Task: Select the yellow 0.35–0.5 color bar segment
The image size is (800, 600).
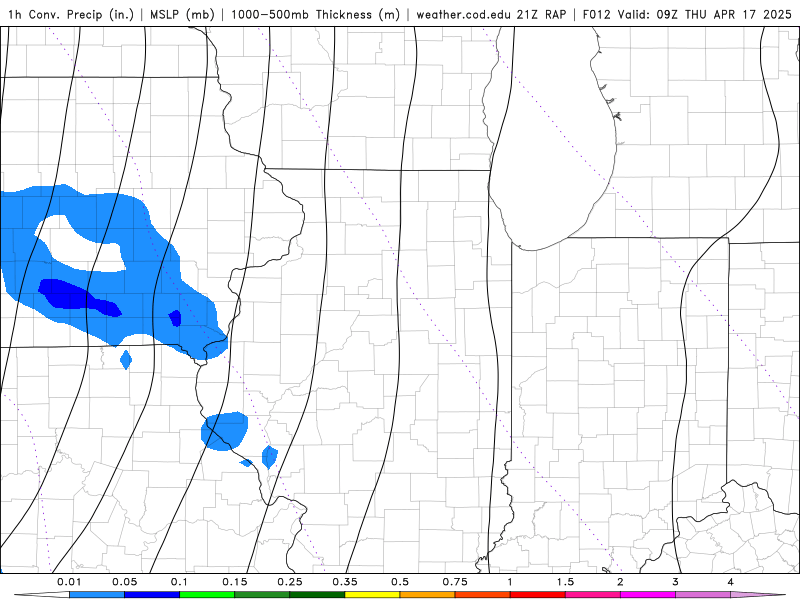Action: tap(372, 595)
